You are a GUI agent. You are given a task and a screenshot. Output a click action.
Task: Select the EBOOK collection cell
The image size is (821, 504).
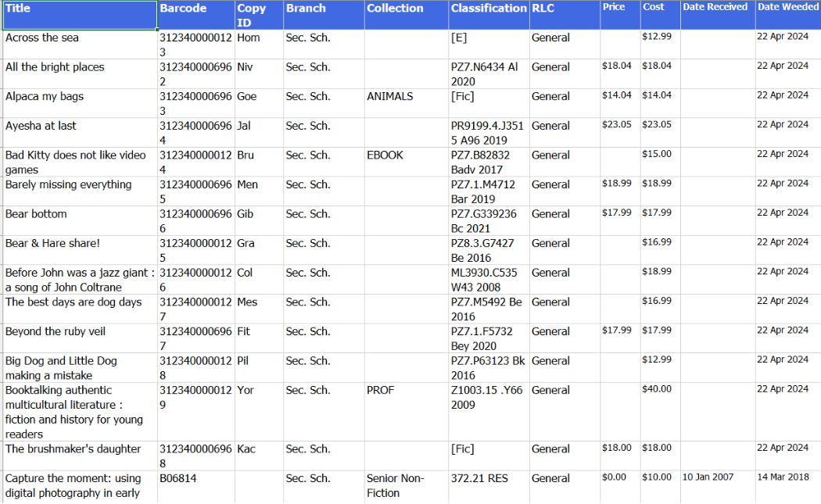[x=407, y=162]
